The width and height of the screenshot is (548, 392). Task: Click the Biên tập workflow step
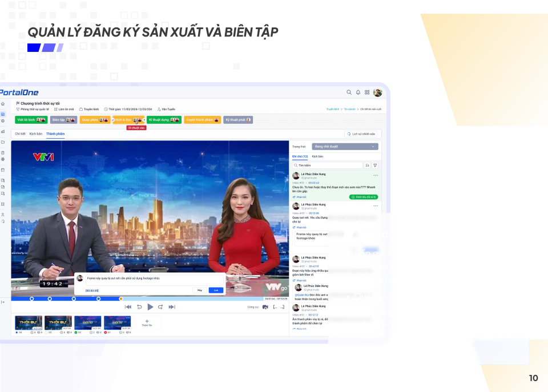tap(63, 120)
